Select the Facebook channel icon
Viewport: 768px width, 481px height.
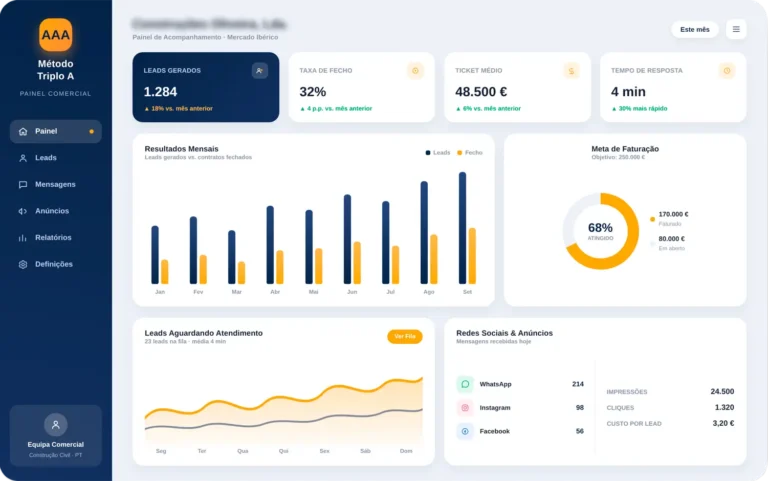click(465, 431)
